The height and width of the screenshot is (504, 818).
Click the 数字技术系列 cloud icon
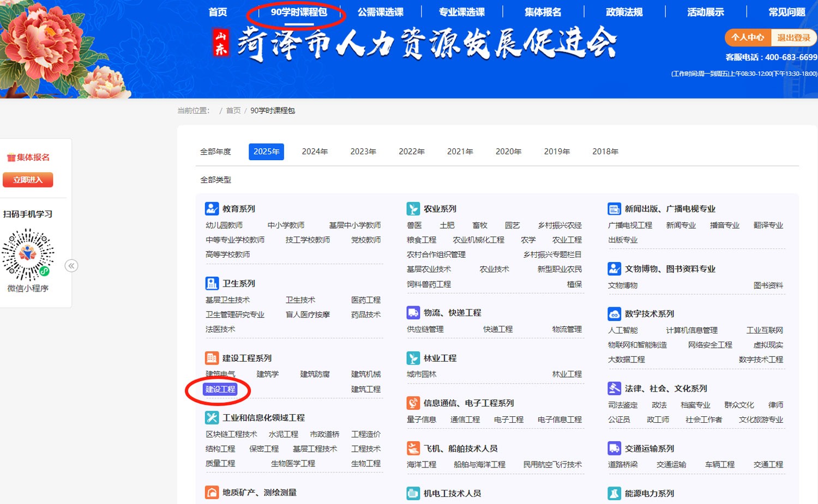click(614, 314)
